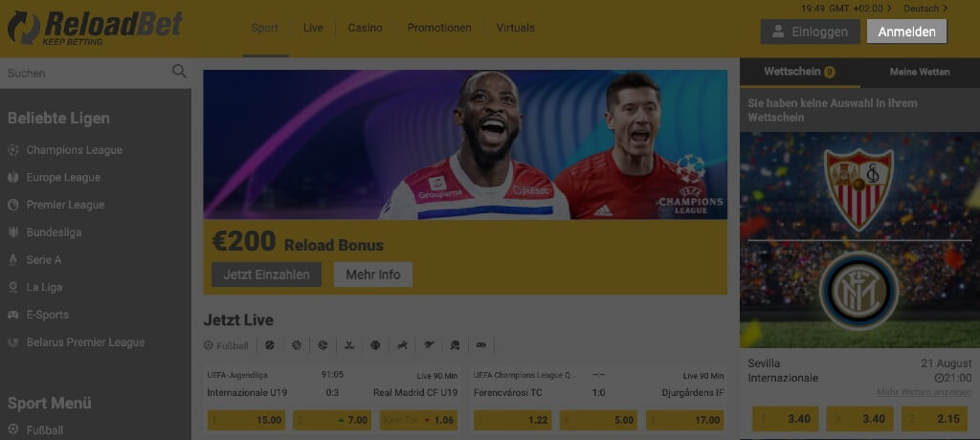This screenshot has height=440, width=980.
Task: Click the user icon on Einloggen button
Action: [x=778, y=32]
